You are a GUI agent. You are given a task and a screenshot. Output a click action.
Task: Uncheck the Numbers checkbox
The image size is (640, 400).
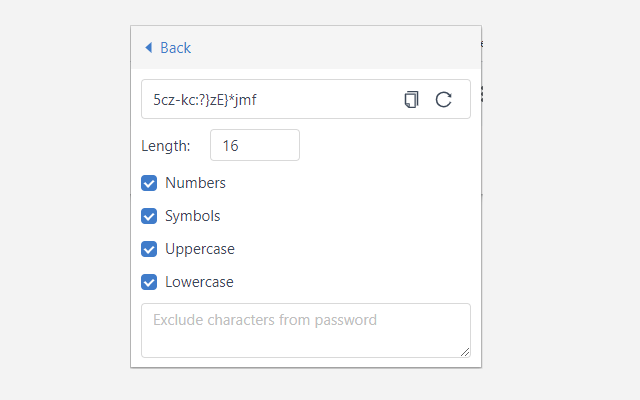click(149, 183)
